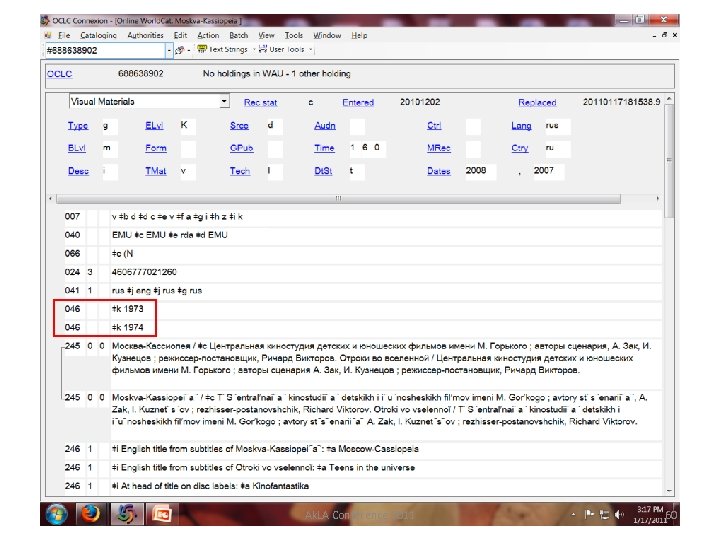The width and height of the screenshot is (720, 540).
Task: Click the OCLC link in record header
Action: coord(60,74)
